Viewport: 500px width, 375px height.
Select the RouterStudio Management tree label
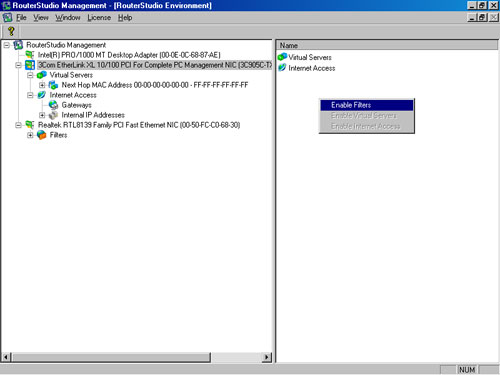pyautogui.click(x=66, y=45)
